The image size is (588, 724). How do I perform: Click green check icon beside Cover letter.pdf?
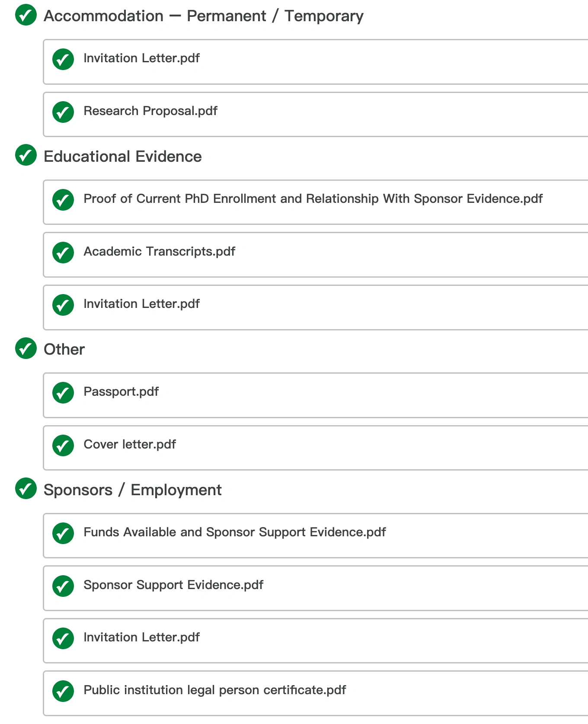(63, 445)
